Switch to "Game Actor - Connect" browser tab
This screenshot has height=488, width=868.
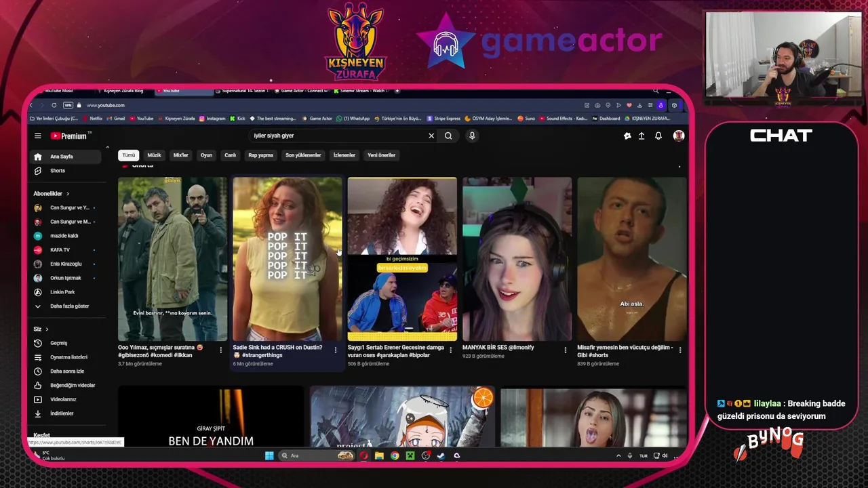click(303, 91)
